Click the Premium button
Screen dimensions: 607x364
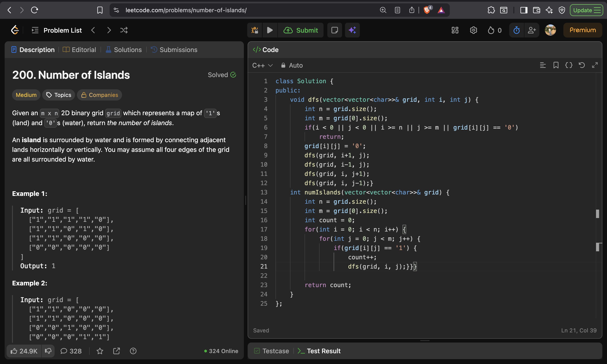[583, 30]
